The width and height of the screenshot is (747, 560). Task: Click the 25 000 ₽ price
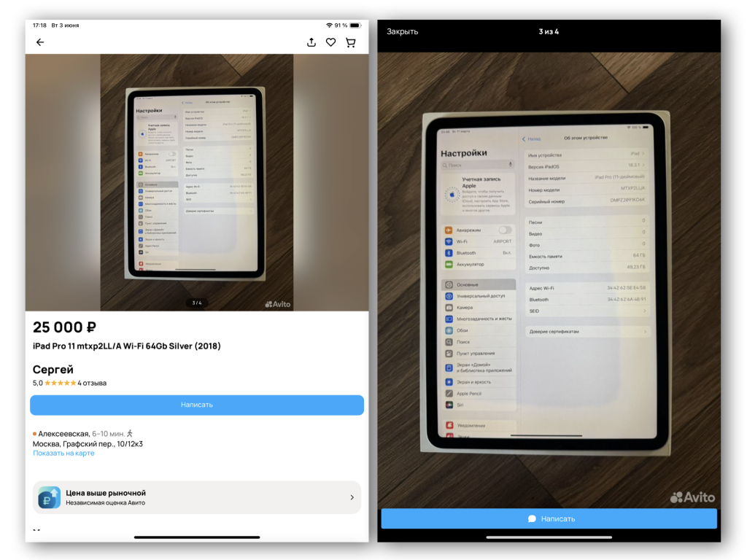[64, 327]
